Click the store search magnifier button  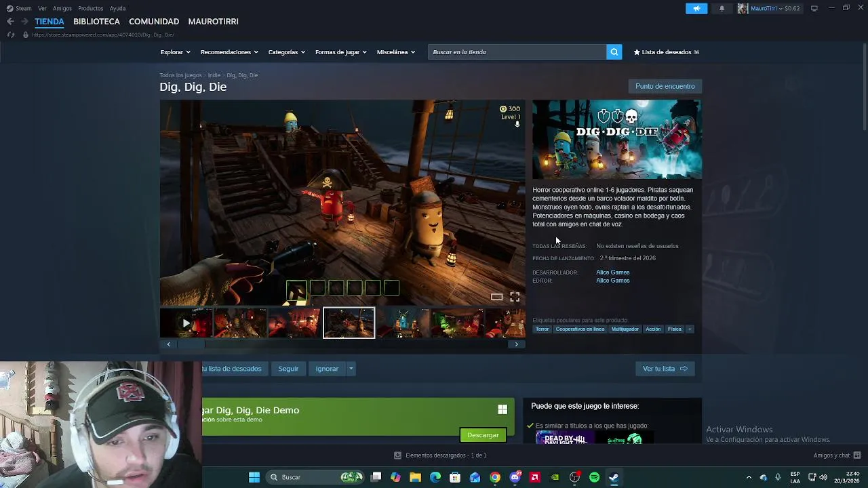[x=614, y=52]
